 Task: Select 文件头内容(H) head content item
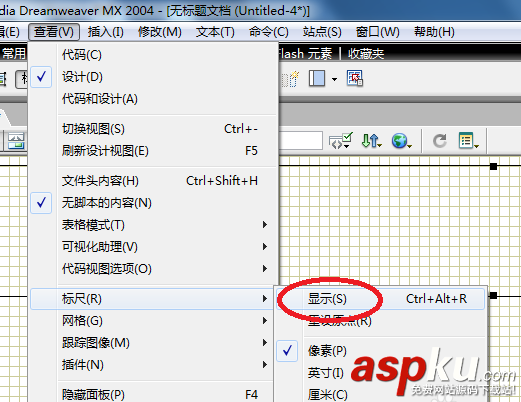154,181
